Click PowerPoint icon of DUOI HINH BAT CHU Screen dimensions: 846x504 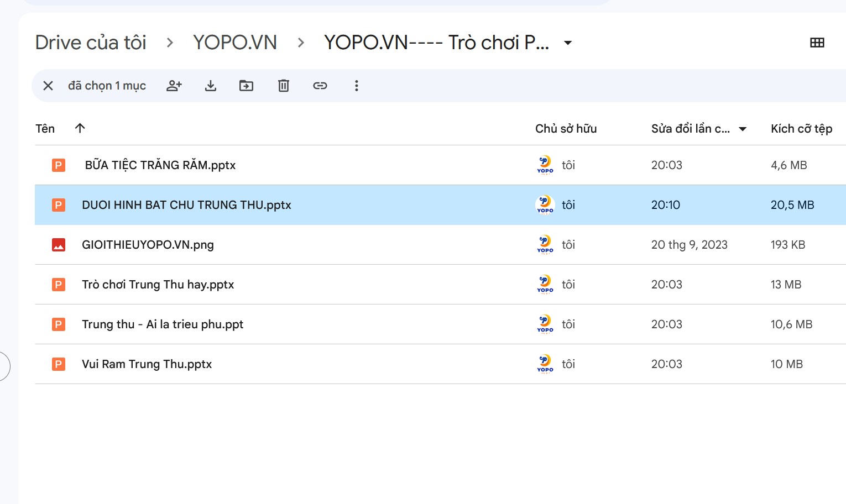pos(59,205)
